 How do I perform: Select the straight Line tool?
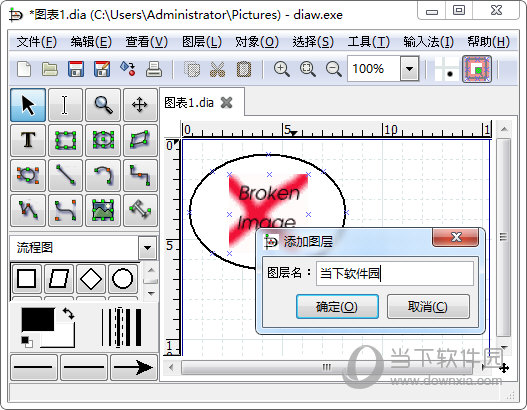pyautogui.click(x=65, y=175)
